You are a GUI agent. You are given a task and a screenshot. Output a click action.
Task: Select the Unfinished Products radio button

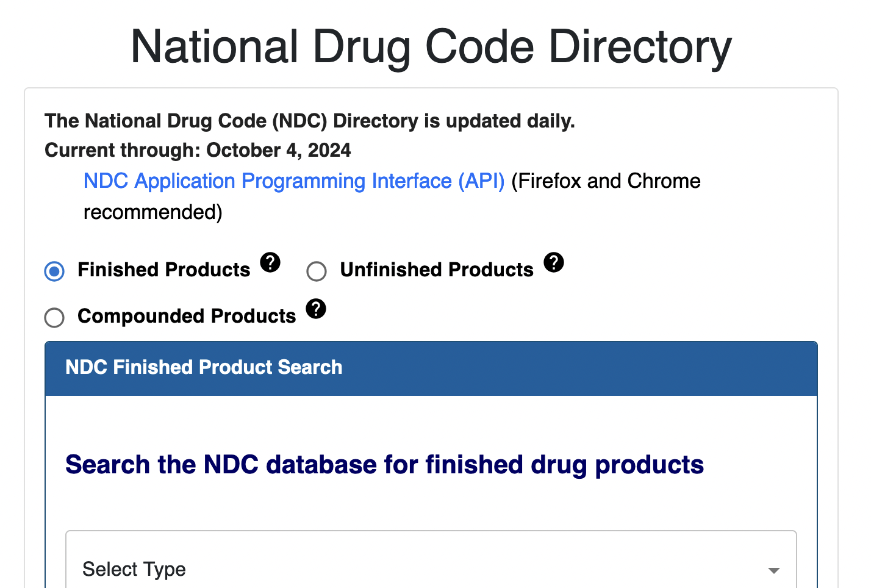(317, 271)
